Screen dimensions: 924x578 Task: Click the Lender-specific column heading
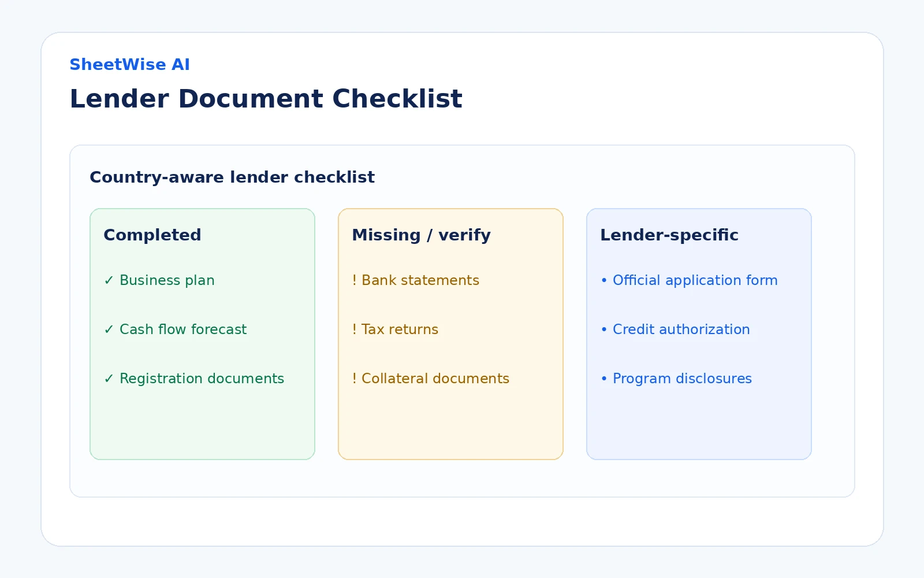click(669, 235)
